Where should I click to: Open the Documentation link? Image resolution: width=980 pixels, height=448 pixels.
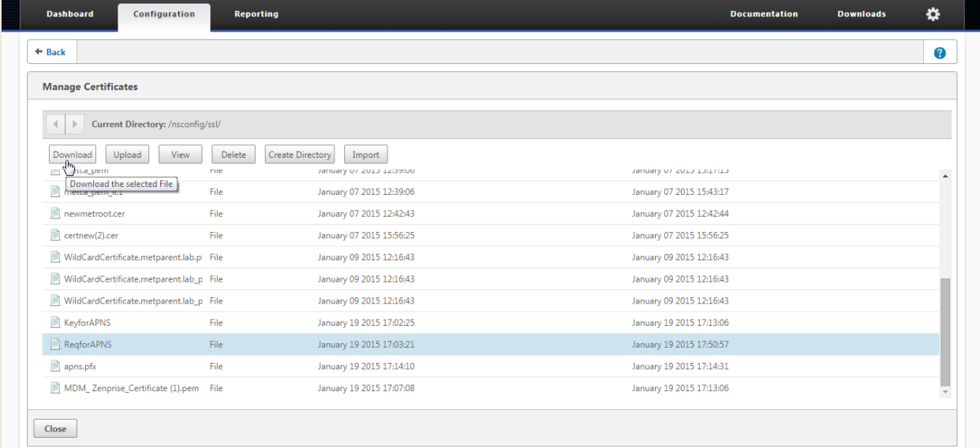(x=764, y=14)
